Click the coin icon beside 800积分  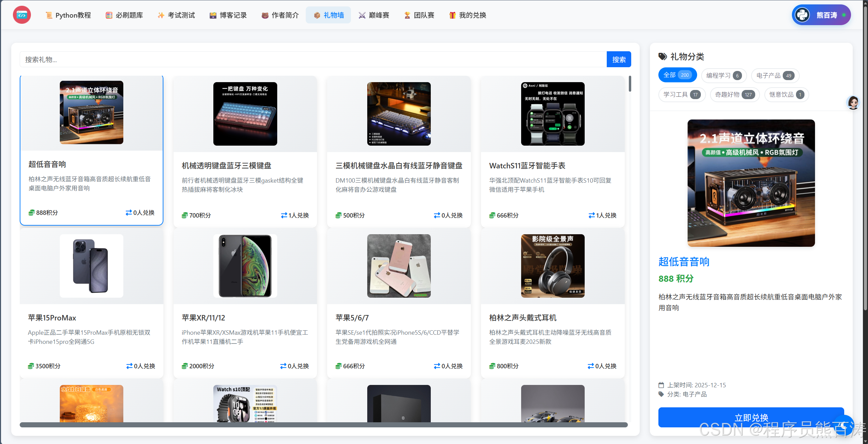pos(492,366)
